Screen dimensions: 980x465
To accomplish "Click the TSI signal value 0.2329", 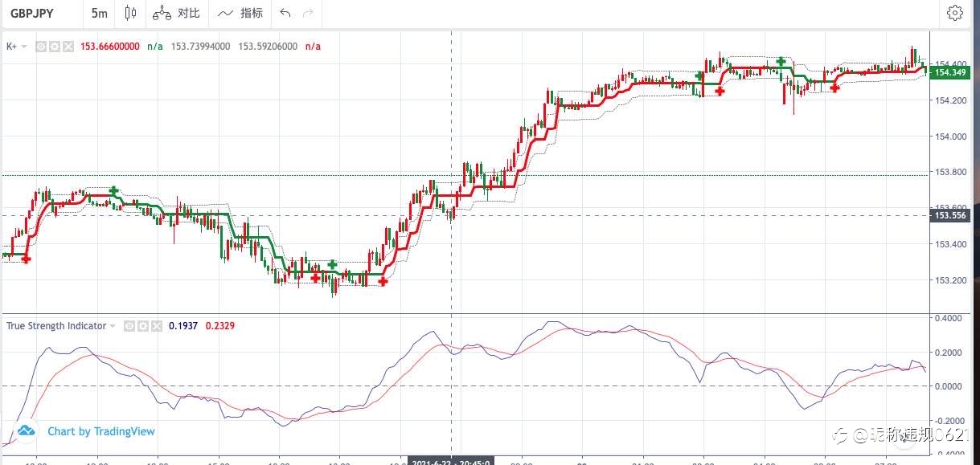I will point(220,326).
